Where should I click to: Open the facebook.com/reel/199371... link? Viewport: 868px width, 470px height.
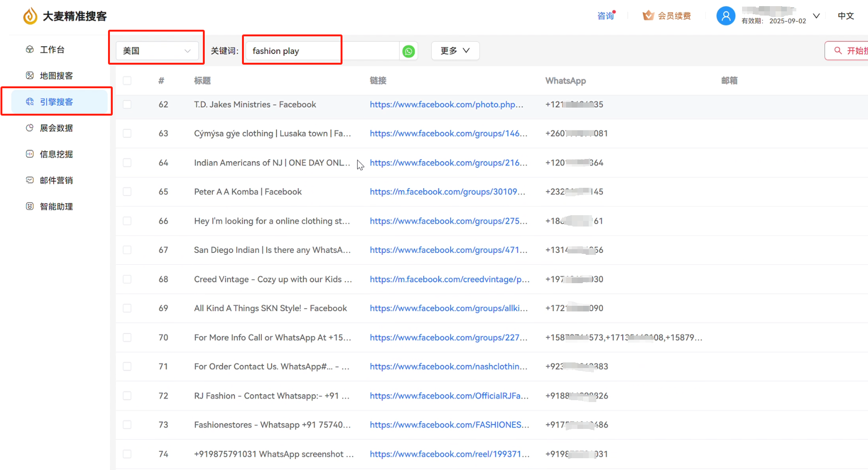pos(450,454)
